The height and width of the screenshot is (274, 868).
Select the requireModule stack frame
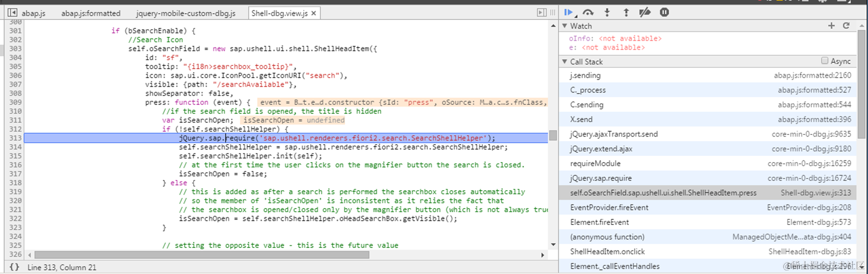tap(707, 164)
